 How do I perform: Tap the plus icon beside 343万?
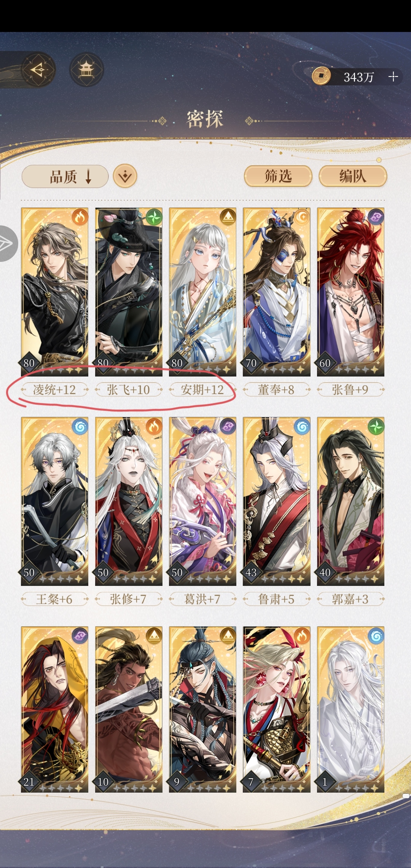point(393,77)
